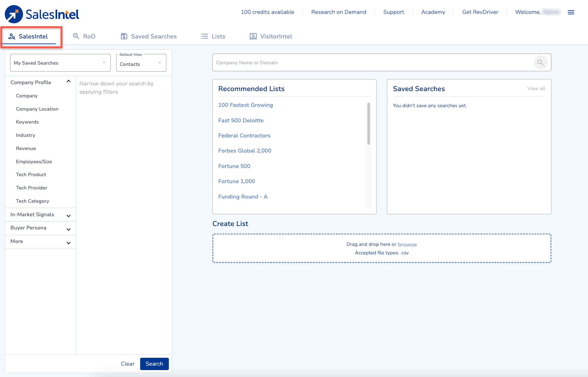Click the VisitorIntel badge icon
The image size is (588, 377).
pos(253,36)
